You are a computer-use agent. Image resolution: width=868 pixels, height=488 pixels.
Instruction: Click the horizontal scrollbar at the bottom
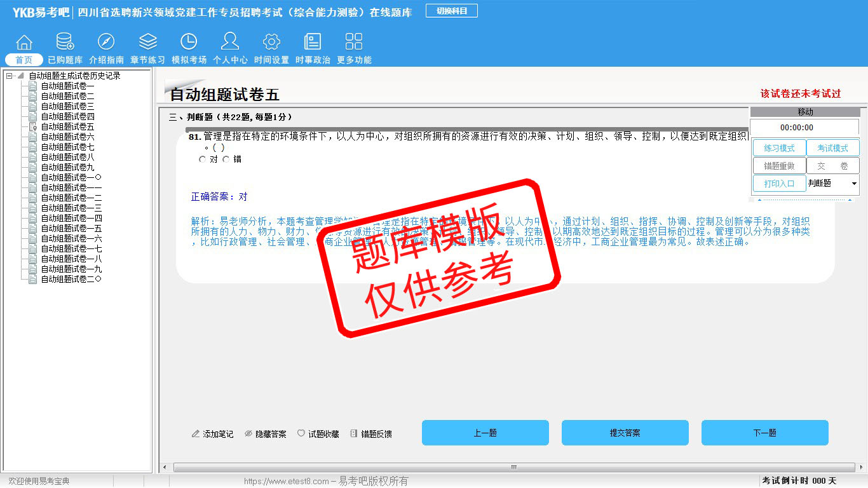513,468
